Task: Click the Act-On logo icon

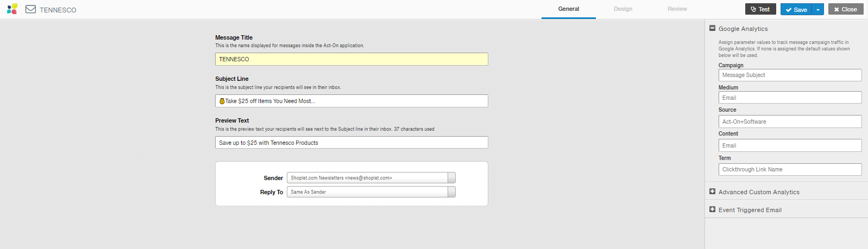Action: tap(12, 9)
